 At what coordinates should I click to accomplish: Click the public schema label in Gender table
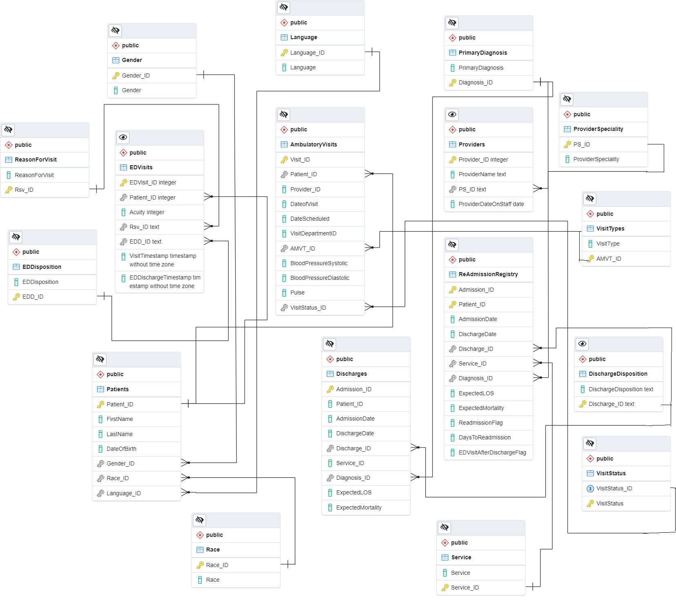point(130,45)
